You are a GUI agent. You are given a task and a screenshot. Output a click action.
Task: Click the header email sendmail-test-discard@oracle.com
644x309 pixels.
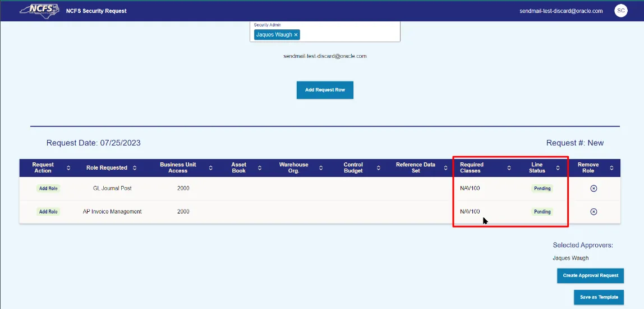pyautogui.click(x=561, y=11)
